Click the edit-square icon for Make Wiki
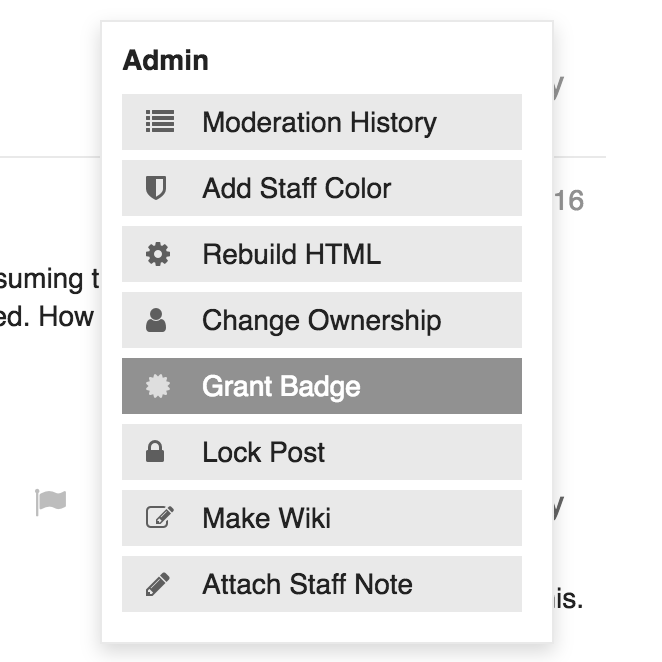This screenshot has height=662, width=662. click(x=159, y=518)
